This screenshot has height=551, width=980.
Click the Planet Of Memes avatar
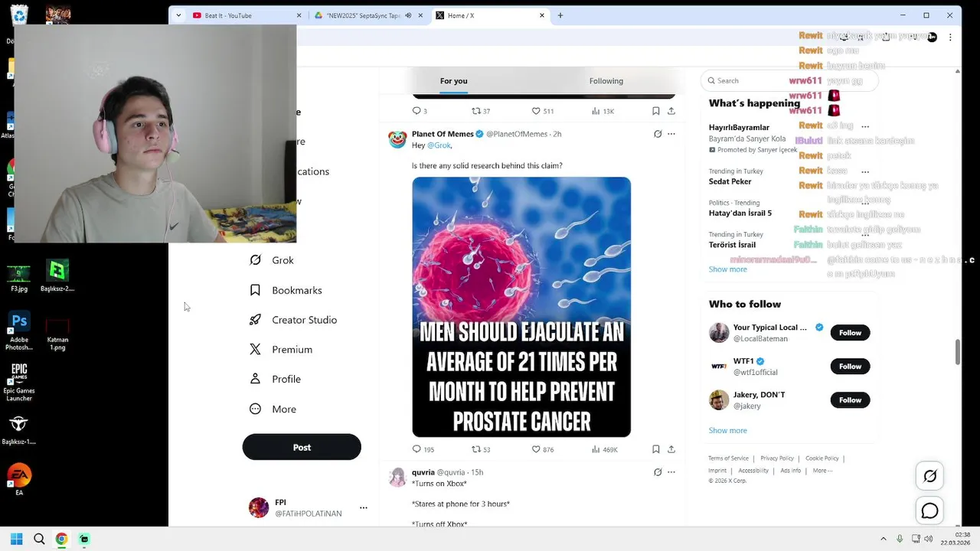(x=397, y=139)
